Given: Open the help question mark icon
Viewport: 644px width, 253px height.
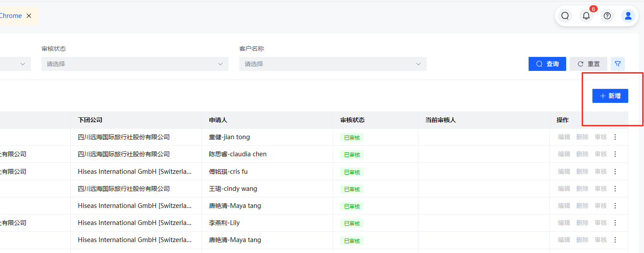Looking at the screenshot, I should (607, 16).
